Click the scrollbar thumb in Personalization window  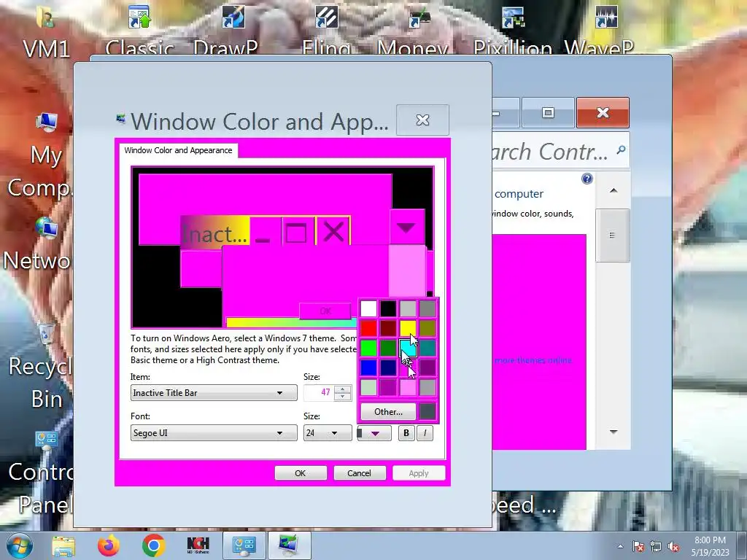click(x=613, y=236)
